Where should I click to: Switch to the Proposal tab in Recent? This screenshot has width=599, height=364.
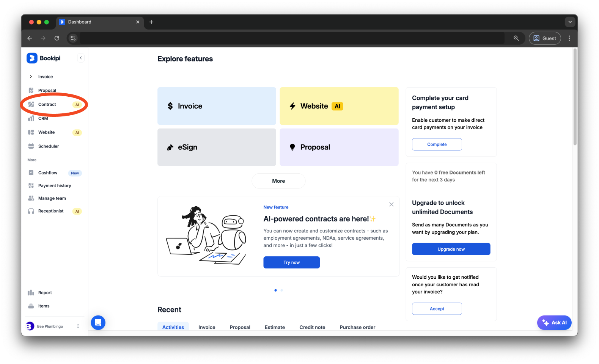(x=240, y=327)
